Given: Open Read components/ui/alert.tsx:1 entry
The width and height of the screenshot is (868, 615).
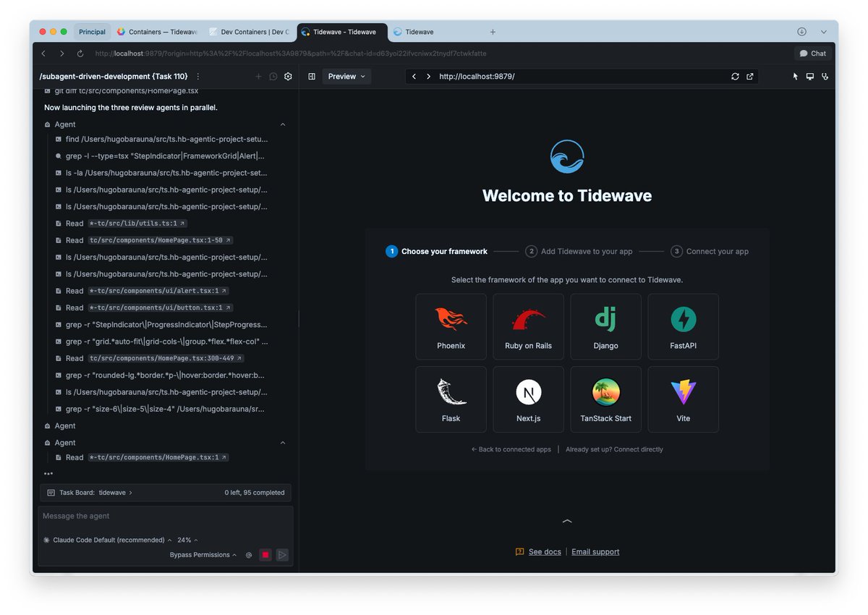Looking at the screenshot, I should coord(142,291).
